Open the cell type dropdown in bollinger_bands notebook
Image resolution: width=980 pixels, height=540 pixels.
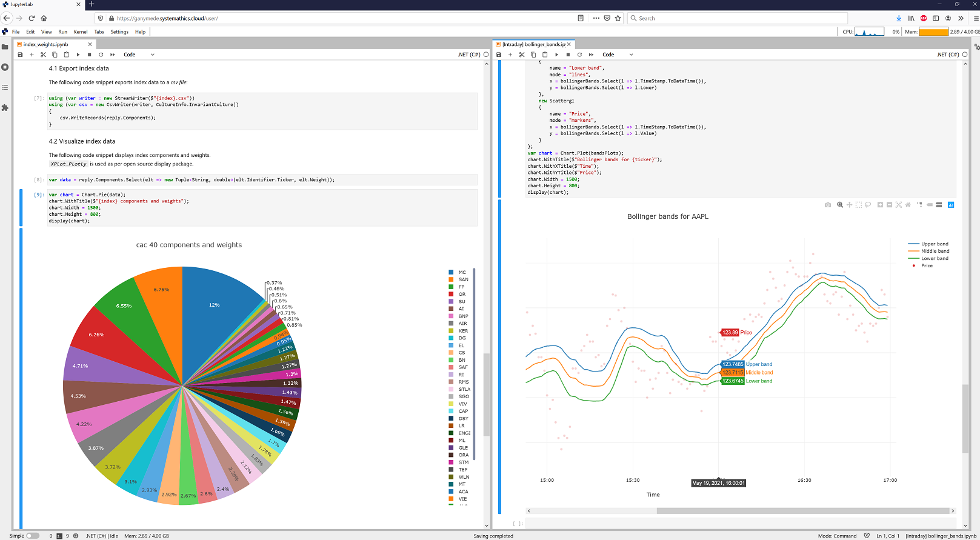coord(618,55)
